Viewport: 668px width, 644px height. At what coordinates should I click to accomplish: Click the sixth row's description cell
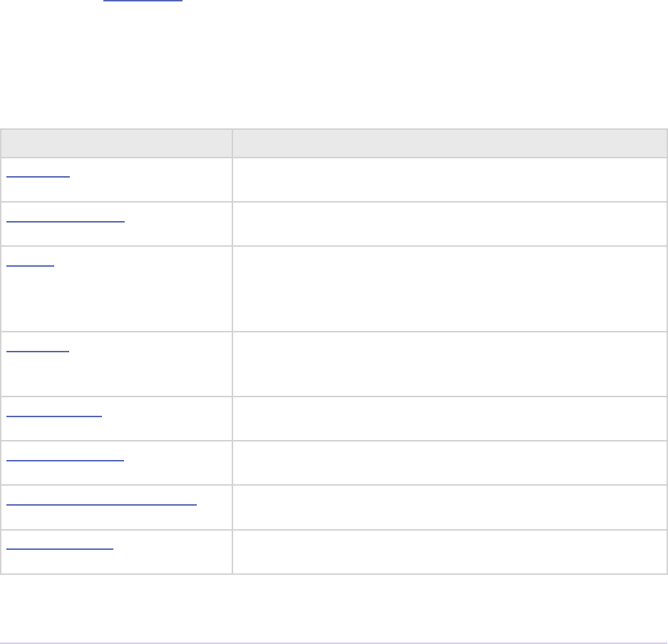[x=449, y=462]
